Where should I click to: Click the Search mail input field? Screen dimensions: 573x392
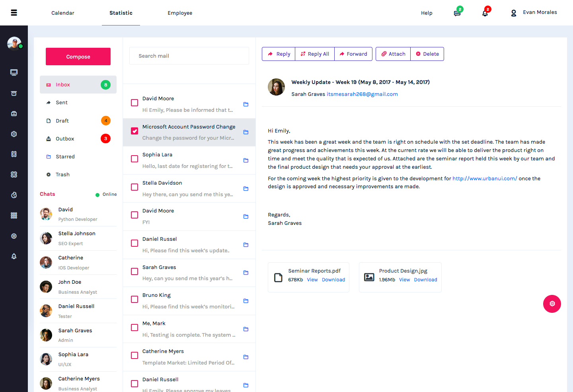[x=189, y=56]
